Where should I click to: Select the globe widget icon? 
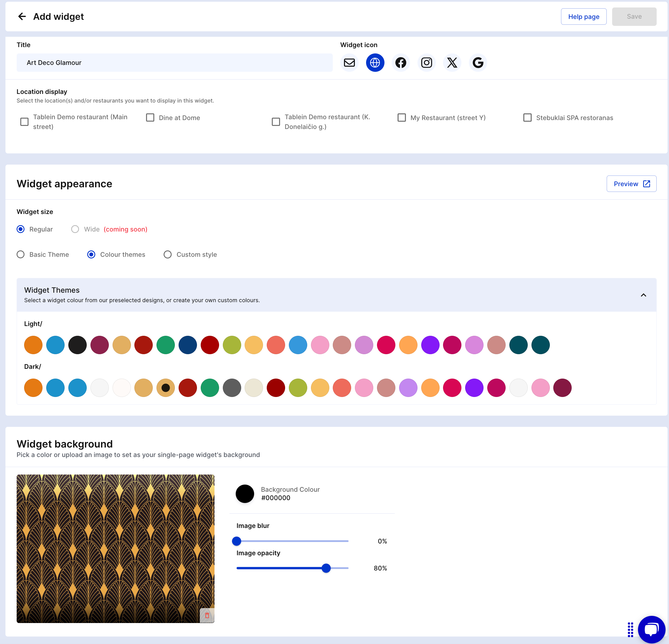tap(375, 63)
